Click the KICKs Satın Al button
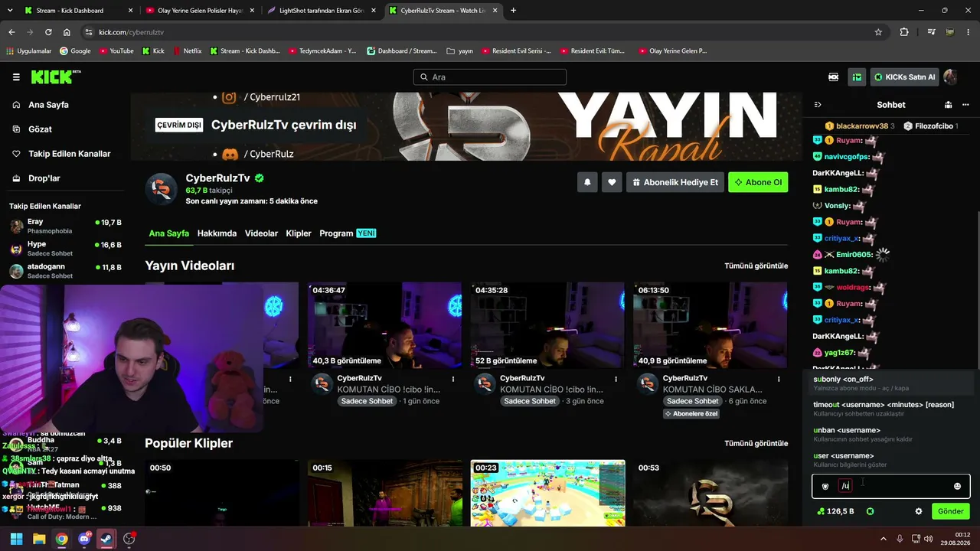This screenshot has height=551, width=980. click(905, 77)
